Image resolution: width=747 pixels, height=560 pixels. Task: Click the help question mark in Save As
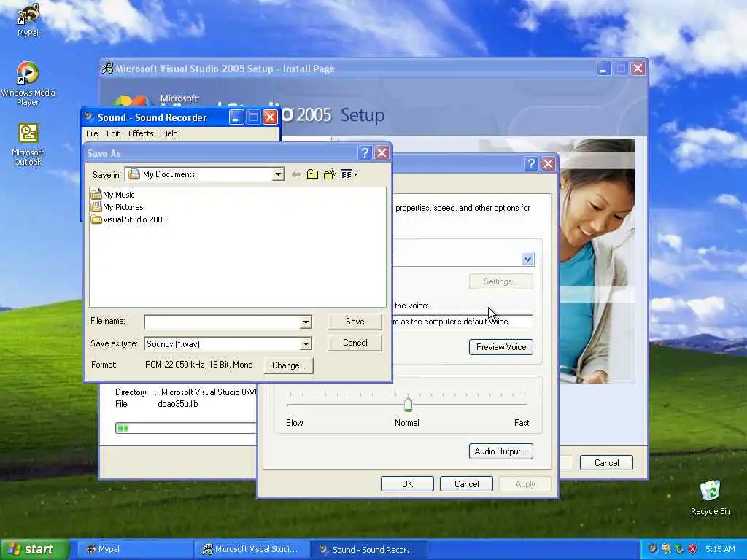(365, 153)
